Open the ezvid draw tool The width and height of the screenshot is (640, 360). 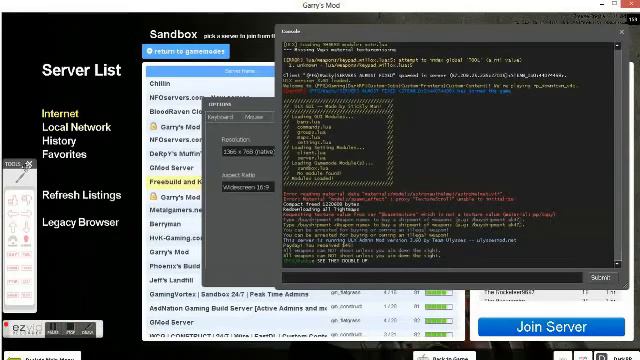point(87,329)
